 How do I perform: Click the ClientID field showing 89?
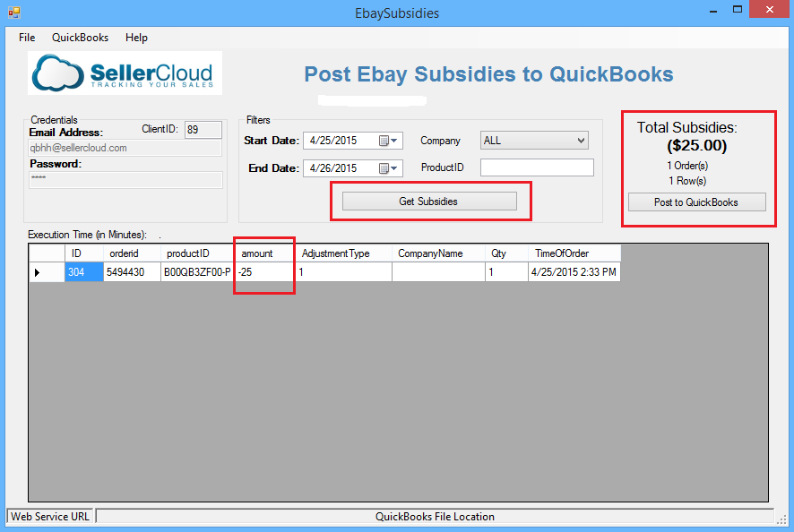point(203,130)
